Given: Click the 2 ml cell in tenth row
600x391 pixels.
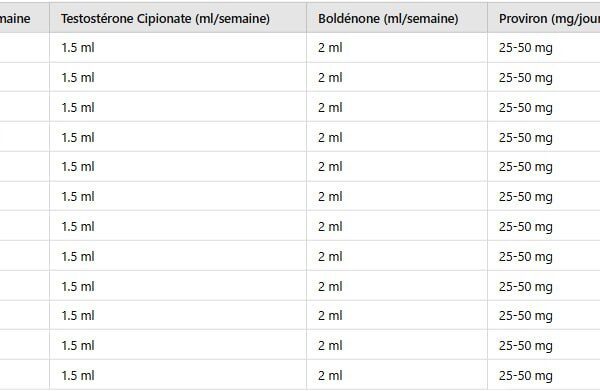Looking at the screenshot, I should tap(397, 315).
